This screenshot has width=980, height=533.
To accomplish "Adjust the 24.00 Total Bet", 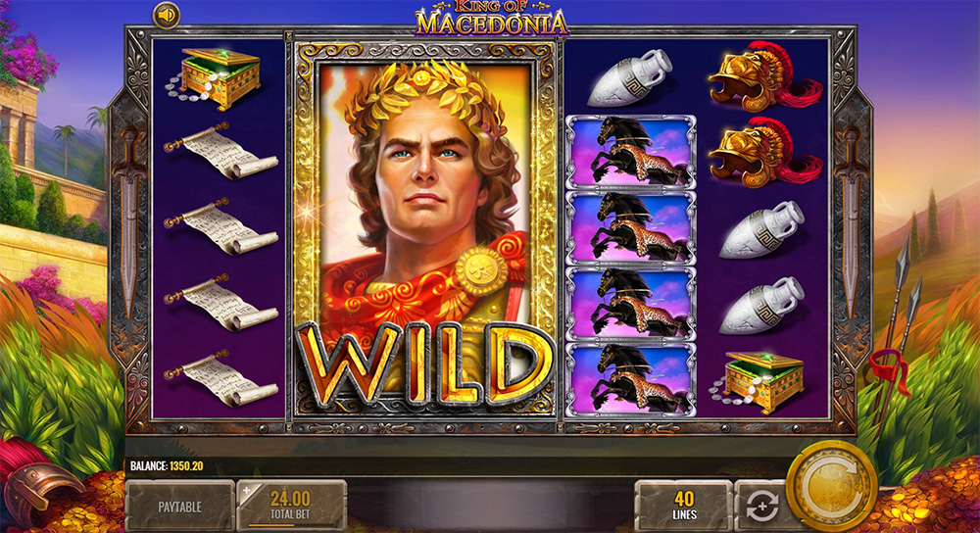I will (x=291, y=507).
